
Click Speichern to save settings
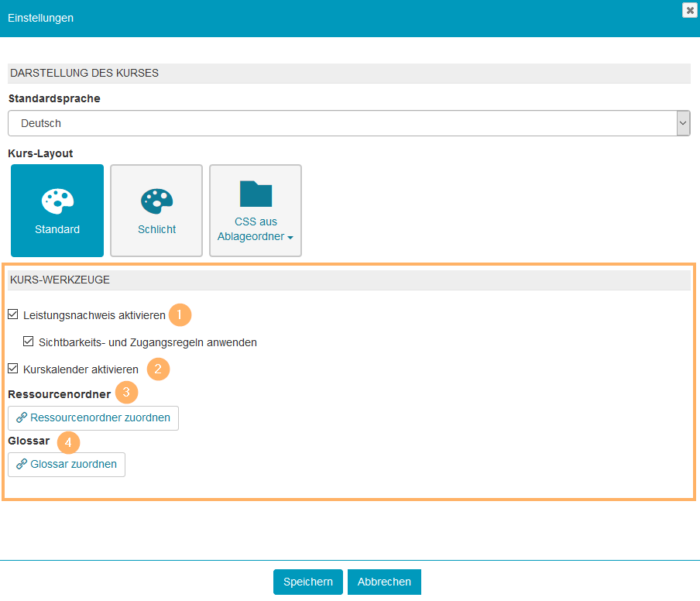(x=307, y=582)
